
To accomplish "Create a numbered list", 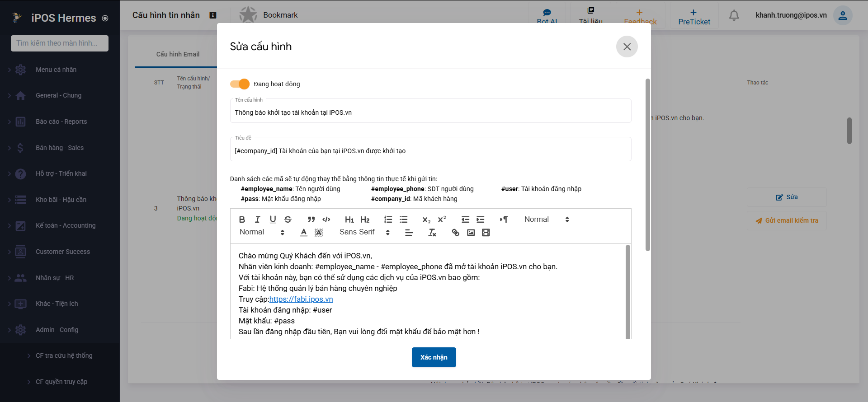I will click(388, 220).
